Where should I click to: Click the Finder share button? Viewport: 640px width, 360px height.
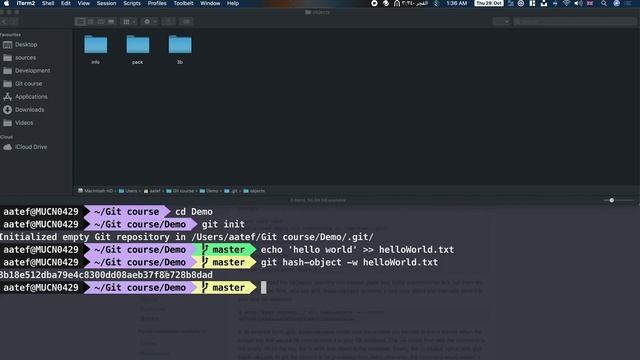[169, 22]
